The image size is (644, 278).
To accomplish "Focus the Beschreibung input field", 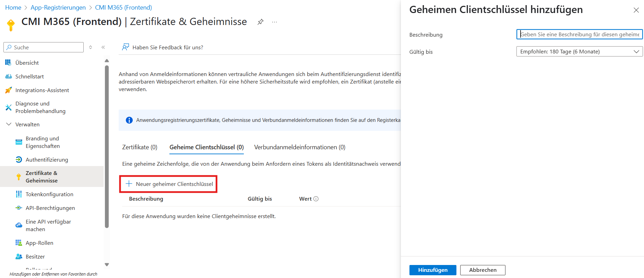I will 579,34.
